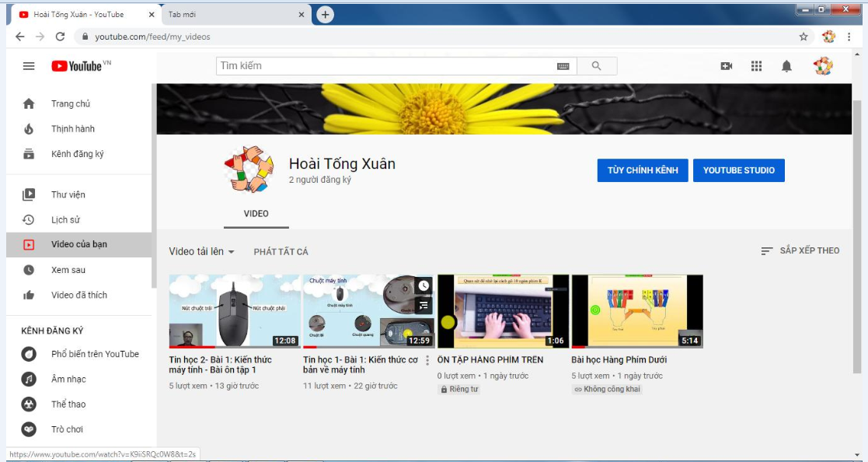Open the YouTube apps grid icon
The image size is (868, 462).
[x=757, y=66]
